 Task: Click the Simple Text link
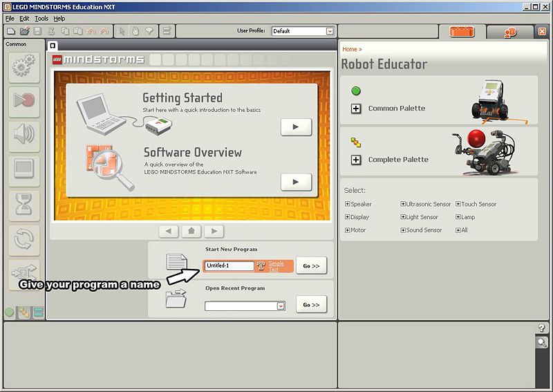click(x=276, y=266)
